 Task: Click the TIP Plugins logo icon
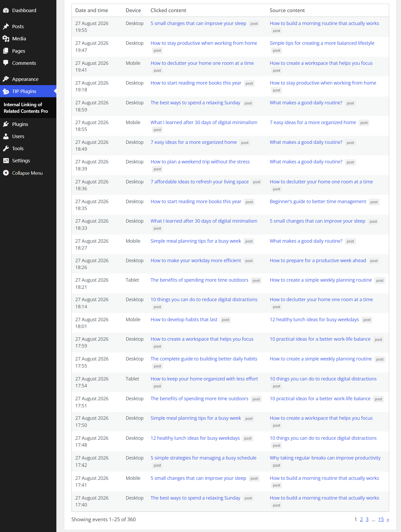click(x=6, y=91)
